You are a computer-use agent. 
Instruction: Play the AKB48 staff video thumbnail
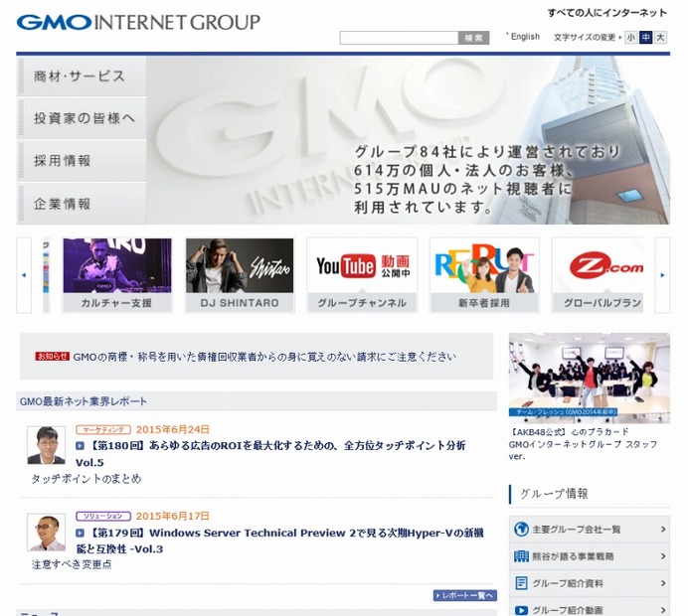[x=590, y=378]
